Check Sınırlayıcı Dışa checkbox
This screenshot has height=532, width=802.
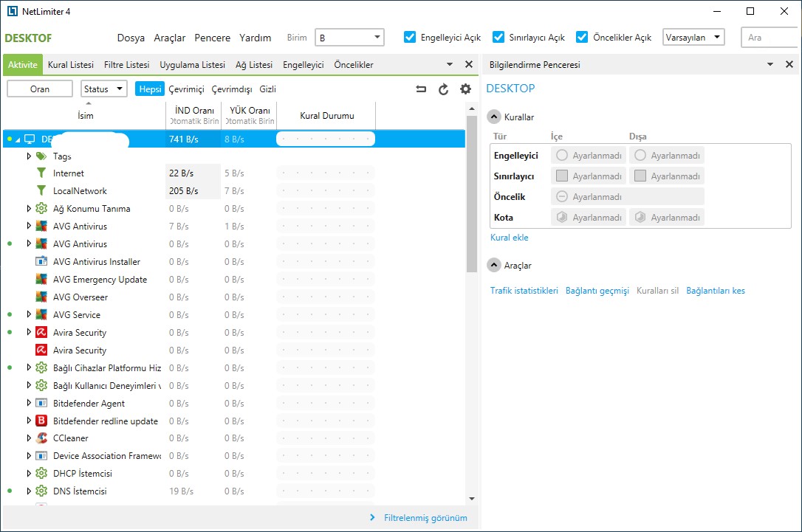[640, 176]
